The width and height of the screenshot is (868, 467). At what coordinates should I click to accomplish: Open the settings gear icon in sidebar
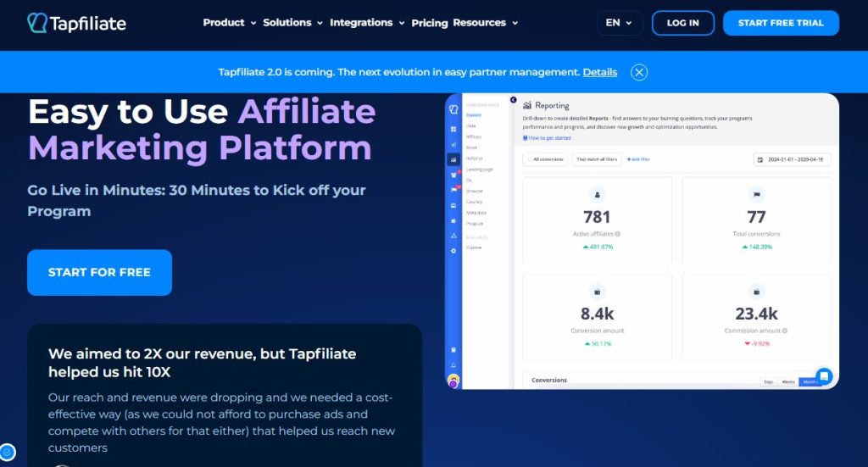(453, 251)
